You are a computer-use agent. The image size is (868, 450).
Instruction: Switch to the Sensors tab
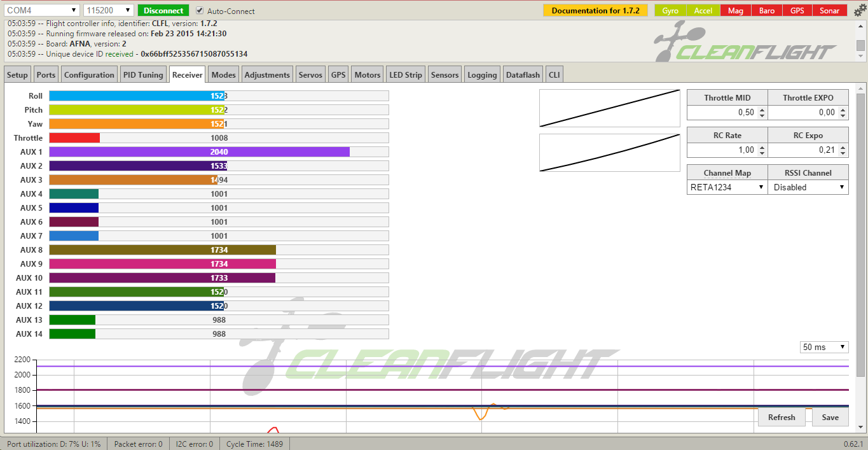pyautogui.click(x=444, y=74)
